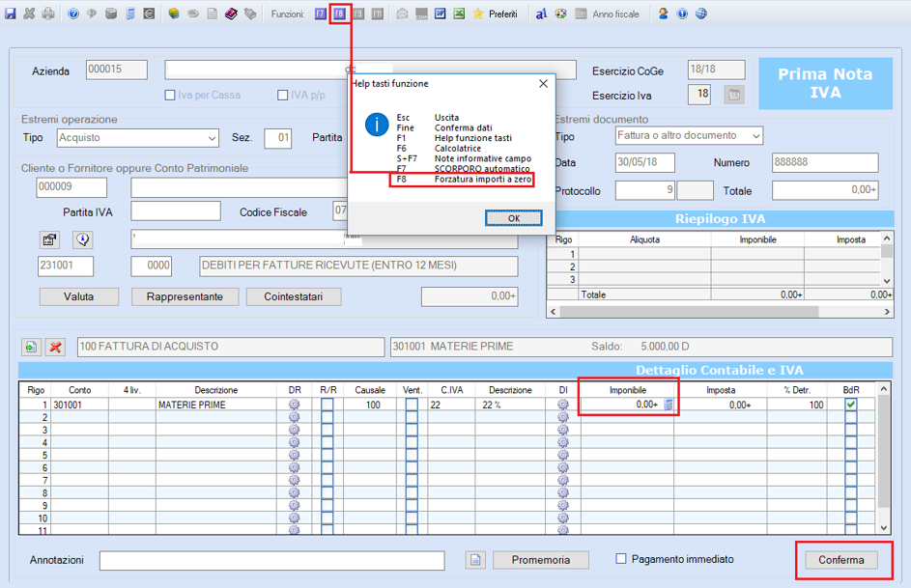Delete row with red X icon
Image resolution: width=911 pixels, height=588 pixels.
coord(55,348)
